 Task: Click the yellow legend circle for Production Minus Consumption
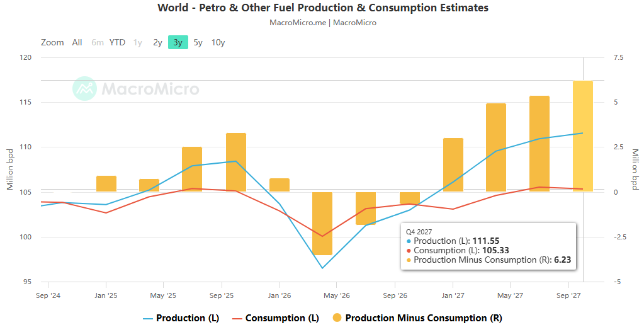337,318
